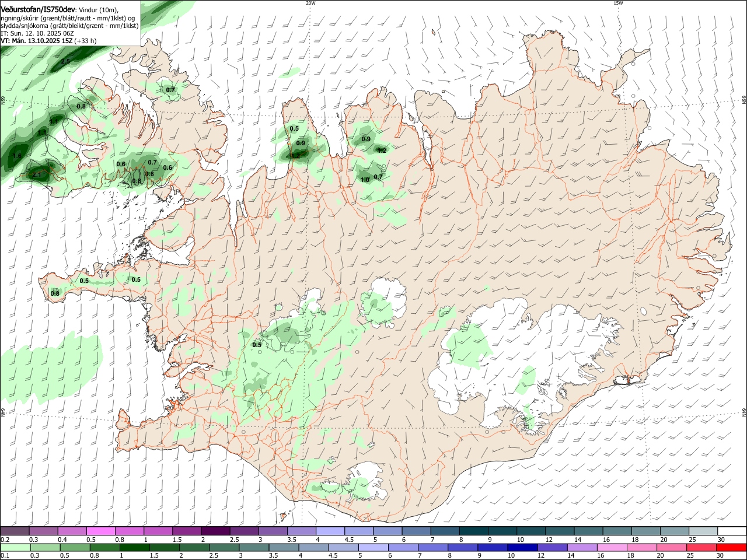The height and width of the screenshot is (560, 747).
Task: Click the 0.2–0.3 swatch in upper legend row
Action: [x=15, y=531]
